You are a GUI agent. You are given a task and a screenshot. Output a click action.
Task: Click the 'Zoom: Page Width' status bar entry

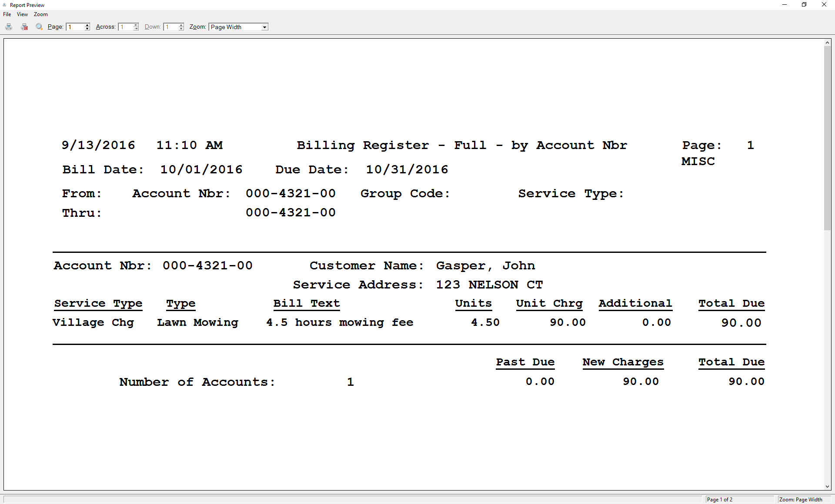pos(801,500)
